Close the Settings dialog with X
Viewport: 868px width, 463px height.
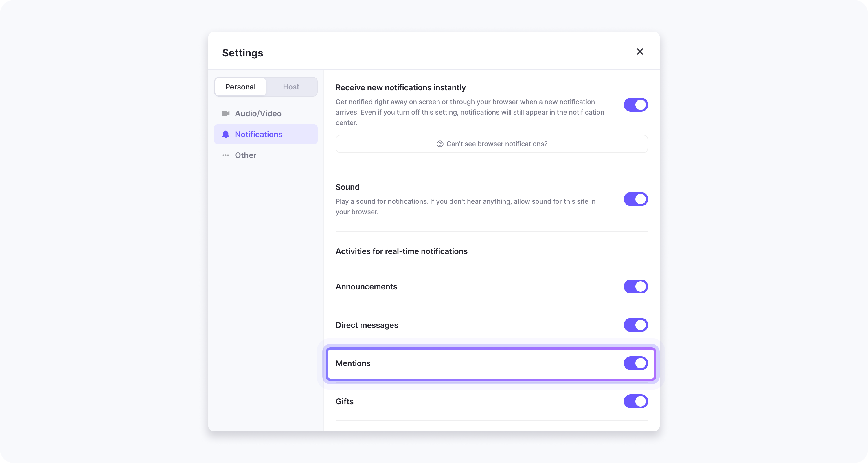click(639, 52)
